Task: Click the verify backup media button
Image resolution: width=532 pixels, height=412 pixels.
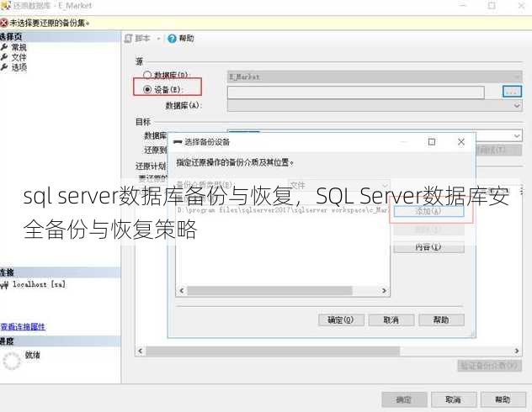Action: tap(489, 366)
